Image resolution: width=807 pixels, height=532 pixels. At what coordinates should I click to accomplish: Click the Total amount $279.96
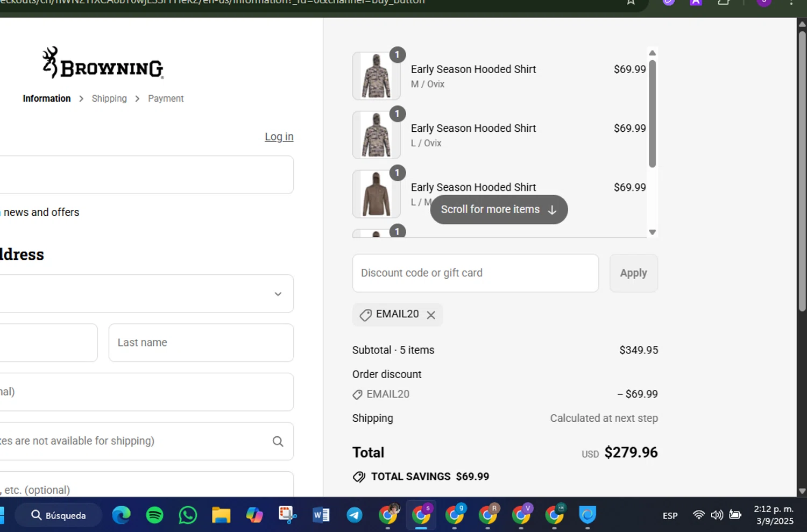coord(631,452)
